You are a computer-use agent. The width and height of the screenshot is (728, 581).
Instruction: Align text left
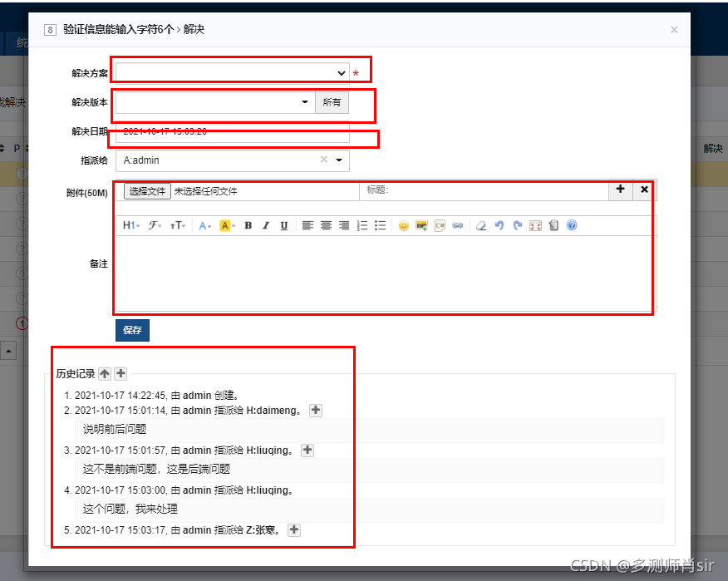tap(307, 226)
